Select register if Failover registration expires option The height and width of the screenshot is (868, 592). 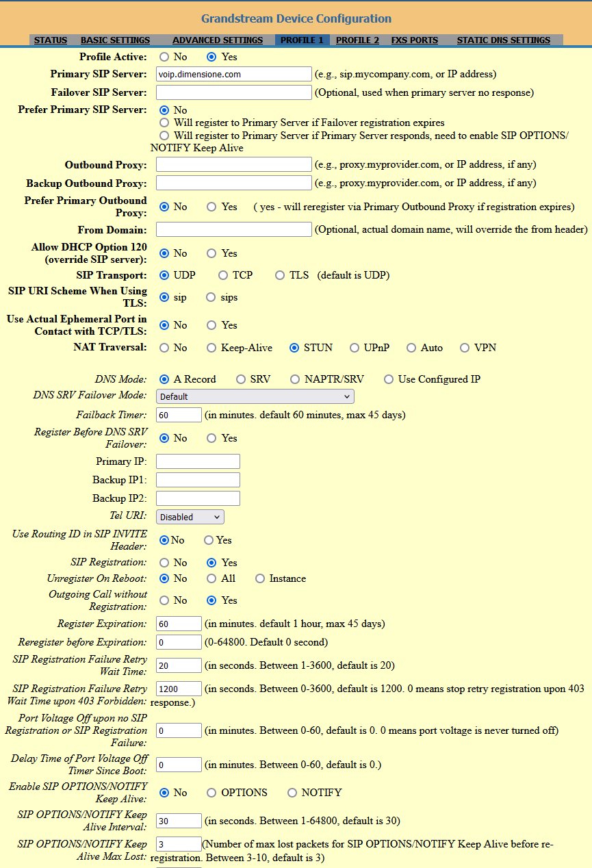click(x=164, y=123)
